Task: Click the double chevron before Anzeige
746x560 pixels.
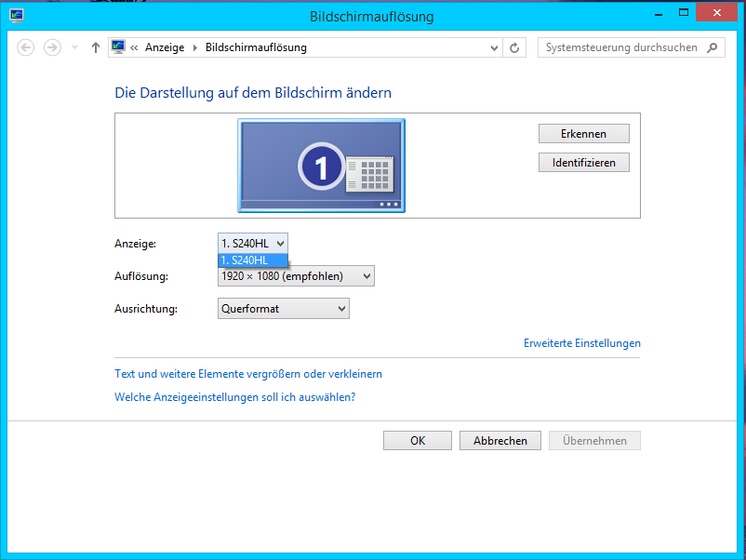Action: point(134,47)
